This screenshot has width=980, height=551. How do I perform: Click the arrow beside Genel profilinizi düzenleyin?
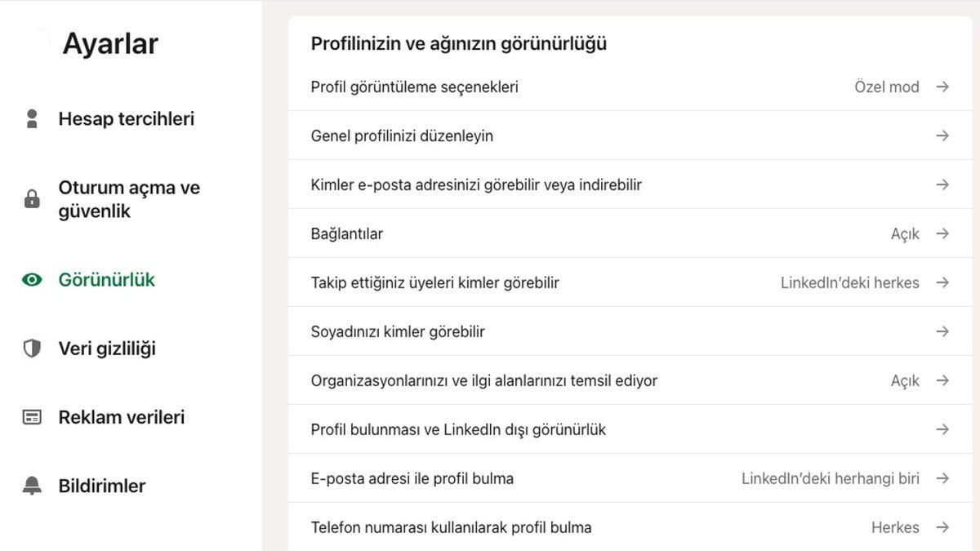pos(943,136)
